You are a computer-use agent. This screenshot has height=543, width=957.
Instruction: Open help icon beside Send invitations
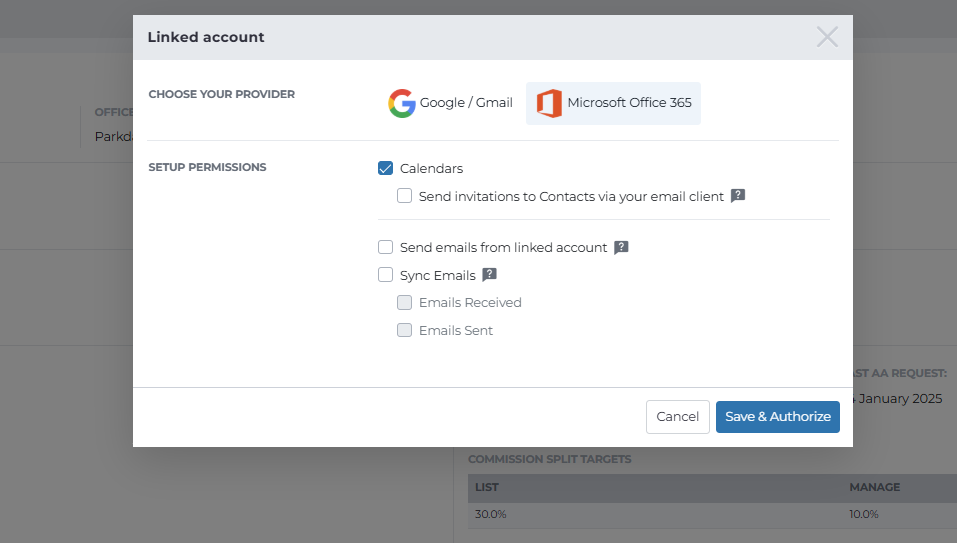coord(738,196)
